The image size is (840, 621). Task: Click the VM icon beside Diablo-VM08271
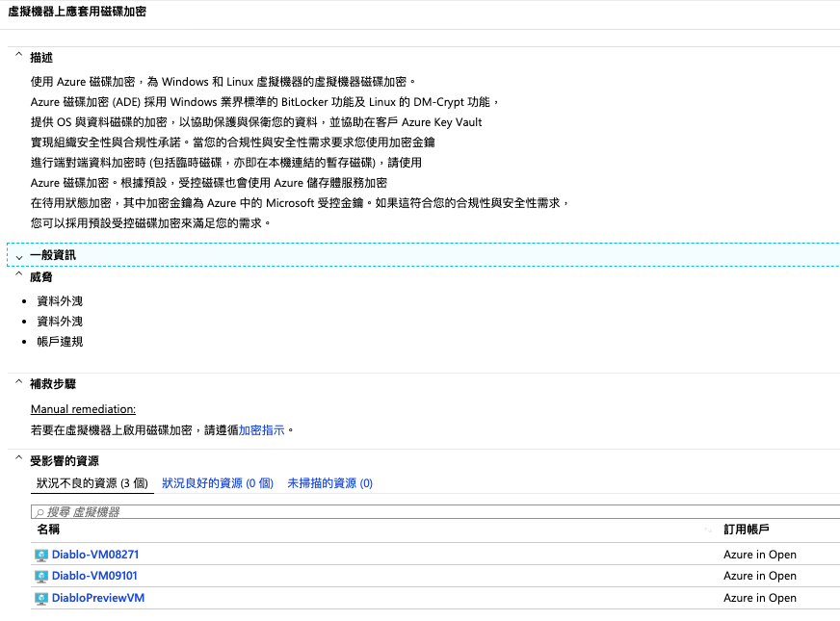pos(41,556)
